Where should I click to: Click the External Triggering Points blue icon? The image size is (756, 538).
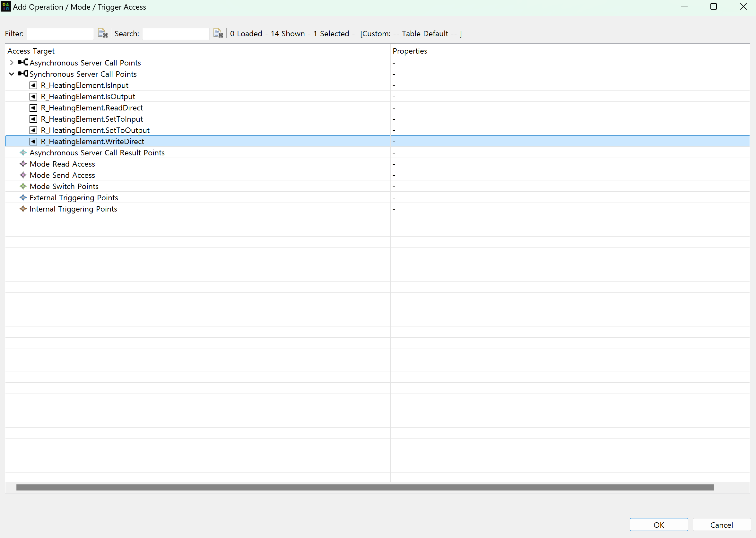pos(23,197)
